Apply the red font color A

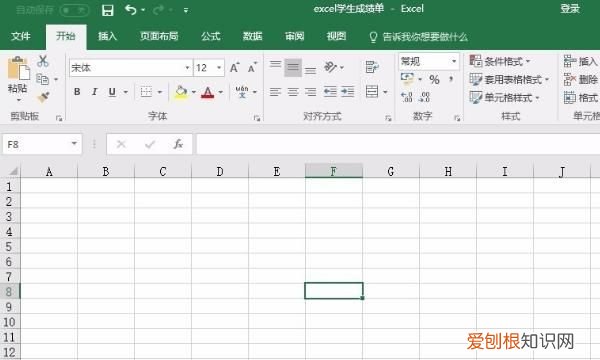[207, 92]
